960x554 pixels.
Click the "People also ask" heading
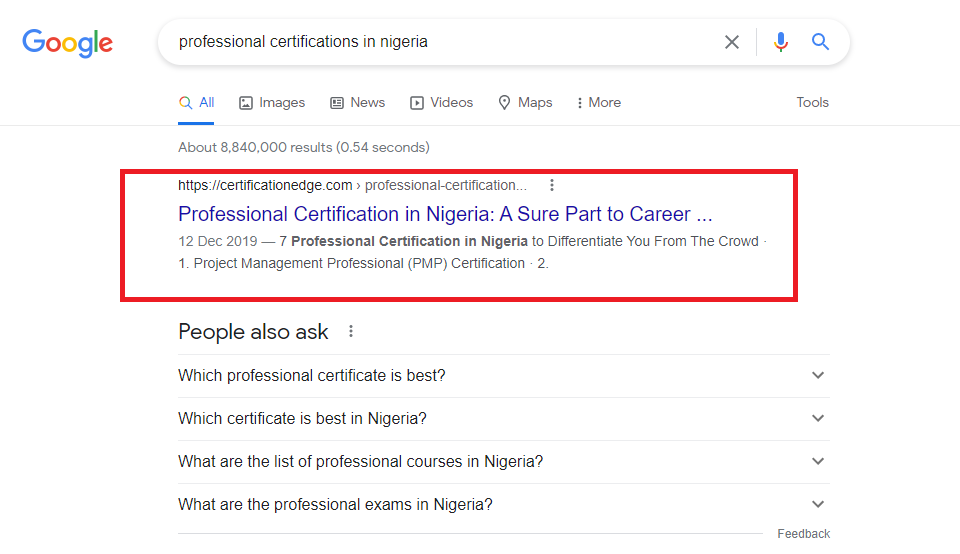[253, 332]
